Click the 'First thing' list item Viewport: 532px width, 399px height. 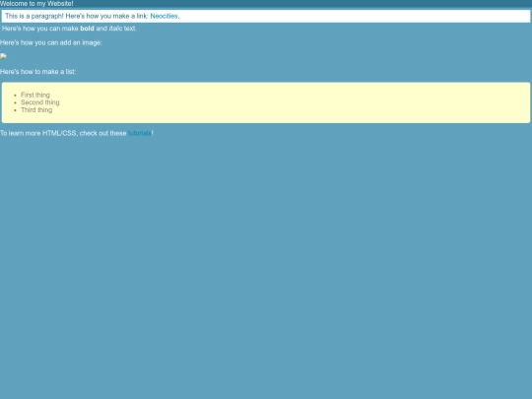pyautogui.click(x=35, y=95)
